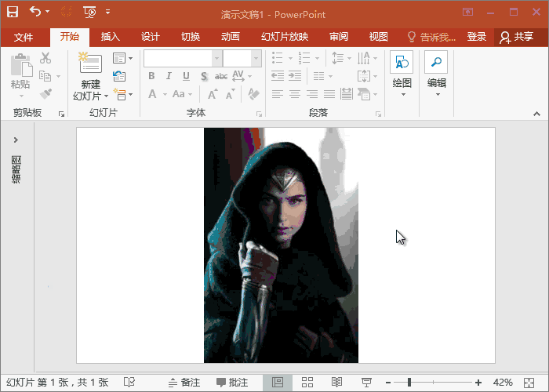Click Convert to SmartArt icon

click(364, 94)
